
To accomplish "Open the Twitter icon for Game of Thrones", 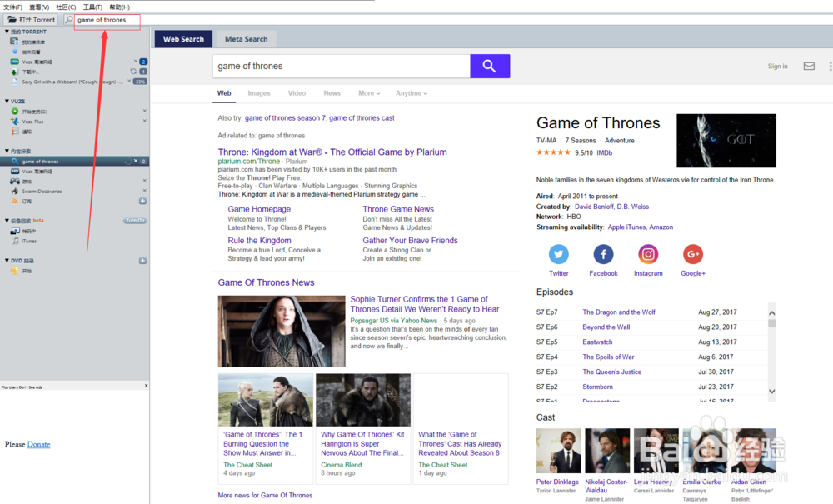I will 558,254.
